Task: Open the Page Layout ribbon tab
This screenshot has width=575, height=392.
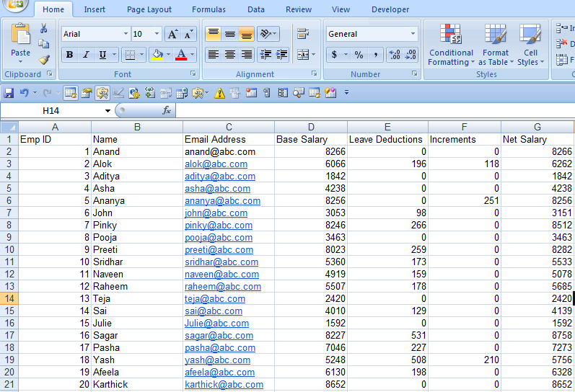Action: click(149, 9)
